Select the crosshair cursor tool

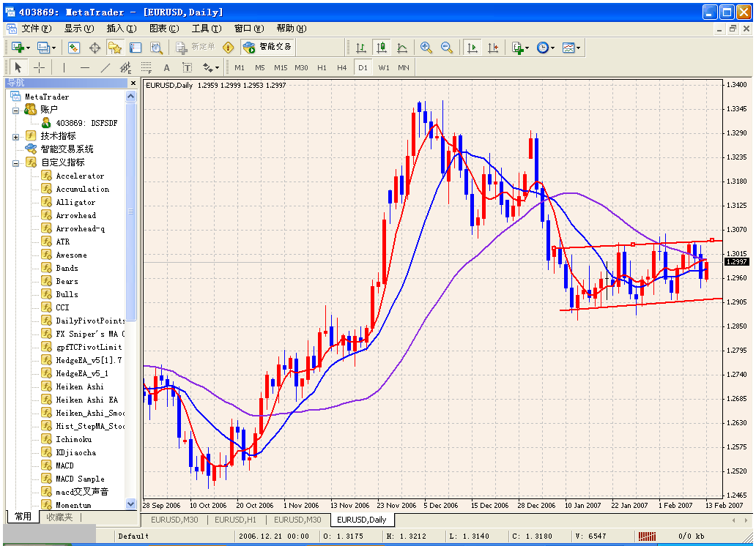(40, 67)
